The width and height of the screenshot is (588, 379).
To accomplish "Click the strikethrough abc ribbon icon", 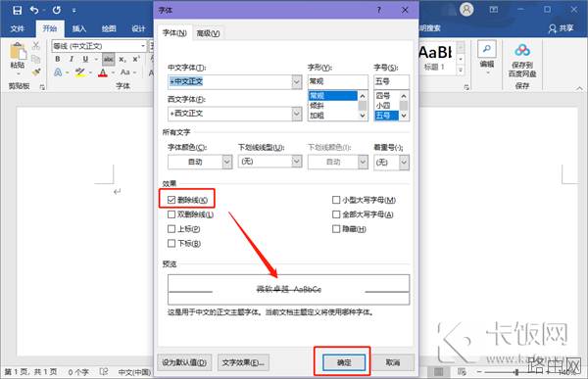I will [109, 59].
